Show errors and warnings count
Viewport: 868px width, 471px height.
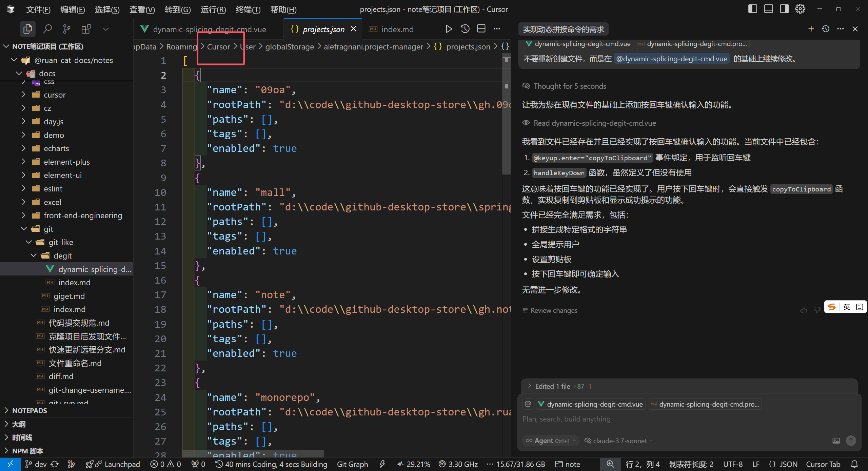165,464
